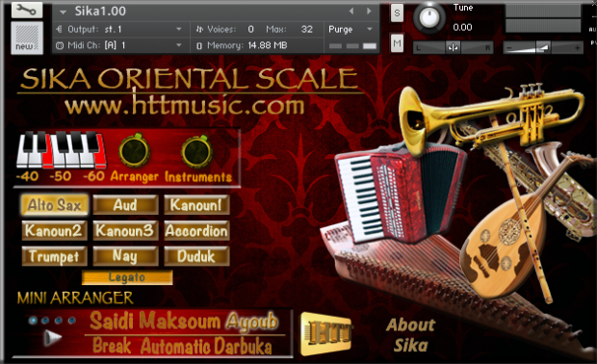597x364 pixels.
Task: Click the keyboard scale keys image
Action: (61, 150)
